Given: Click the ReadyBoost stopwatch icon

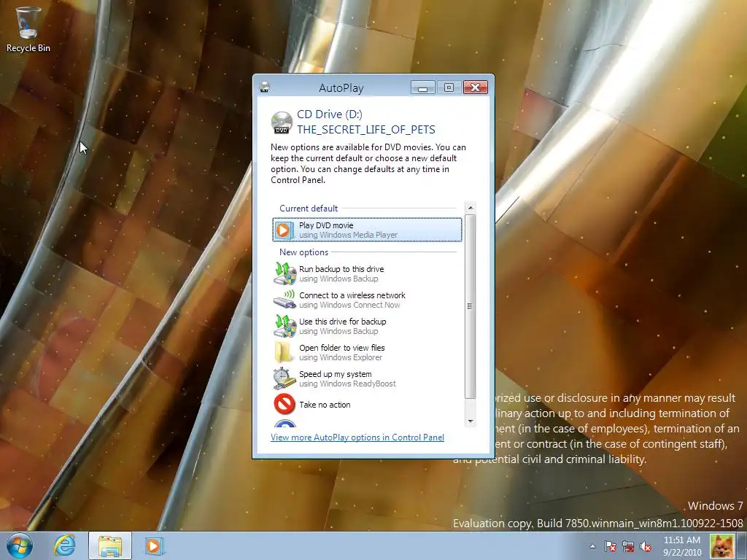Looking at the screenshot, I should click(x=285, y=378).
